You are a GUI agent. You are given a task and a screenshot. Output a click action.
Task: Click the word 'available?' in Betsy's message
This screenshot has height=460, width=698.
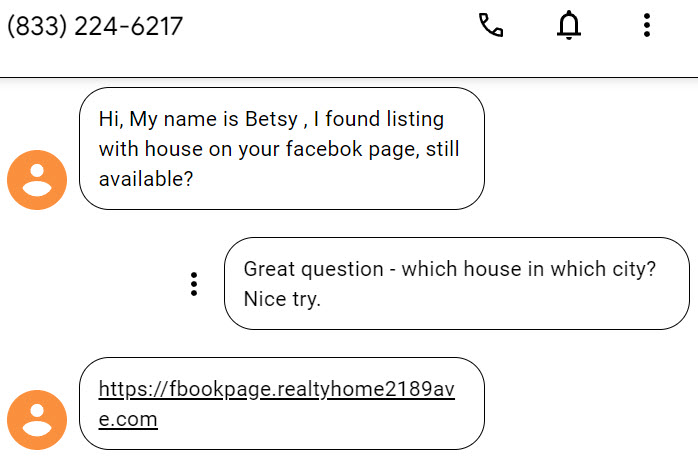[146, 179]
